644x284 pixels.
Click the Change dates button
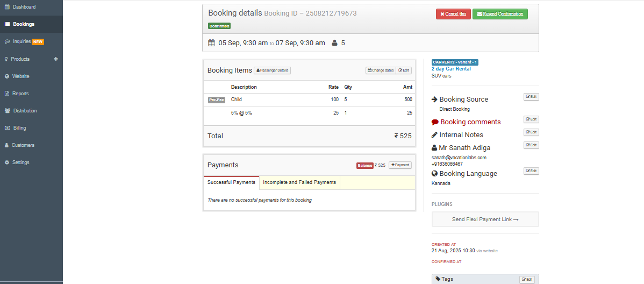380,70
